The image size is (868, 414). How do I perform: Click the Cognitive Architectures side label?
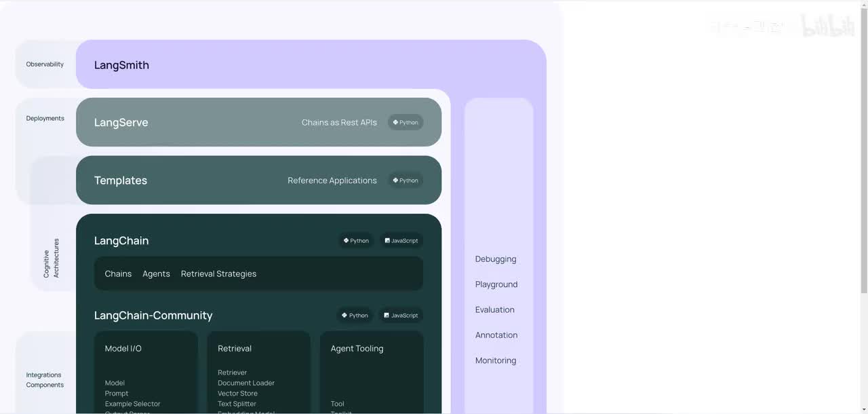coord(52,258)
